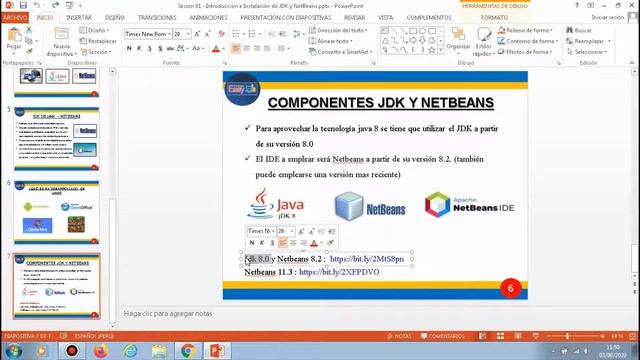Click the bit.ly/2XFPDVO link on slide

tap(339, 272)
